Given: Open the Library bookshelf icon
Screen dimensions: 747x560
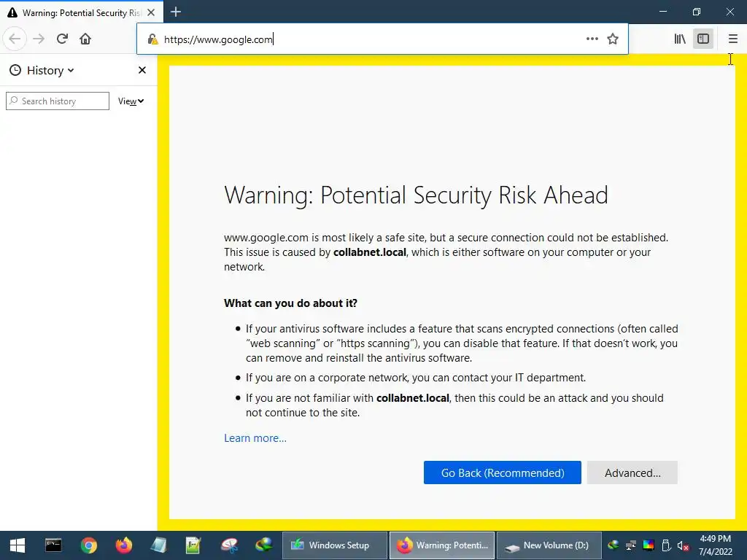Looking at the screenshot, I should [680, 39].
